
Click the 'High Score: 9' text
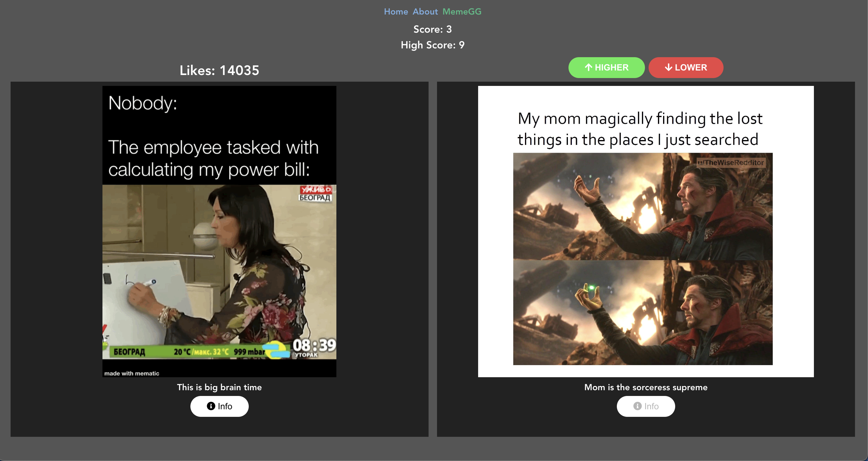click(x=433, y=45)
